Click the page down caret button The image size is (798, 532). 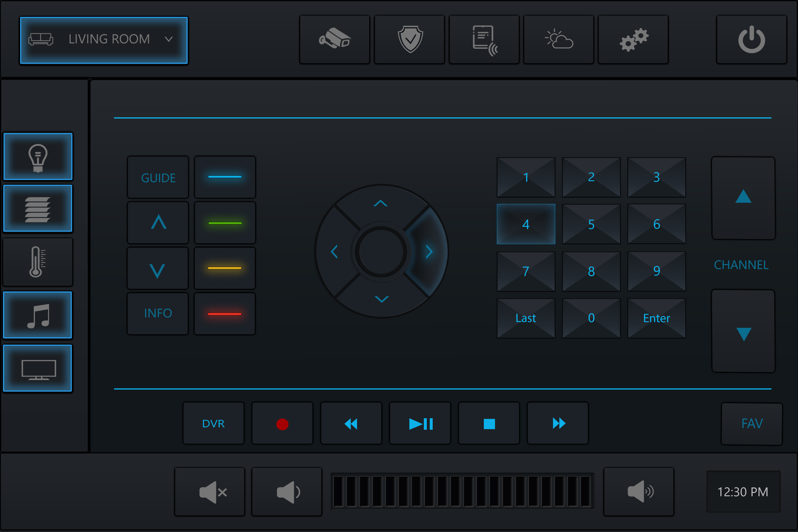point(158,268)
